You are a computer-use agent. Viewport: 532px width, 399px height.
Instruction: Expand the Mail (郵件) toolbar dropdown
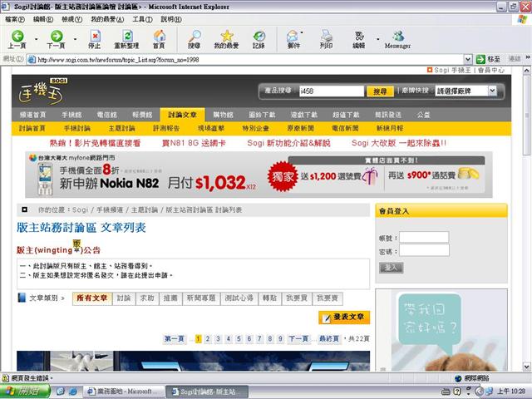306,37
